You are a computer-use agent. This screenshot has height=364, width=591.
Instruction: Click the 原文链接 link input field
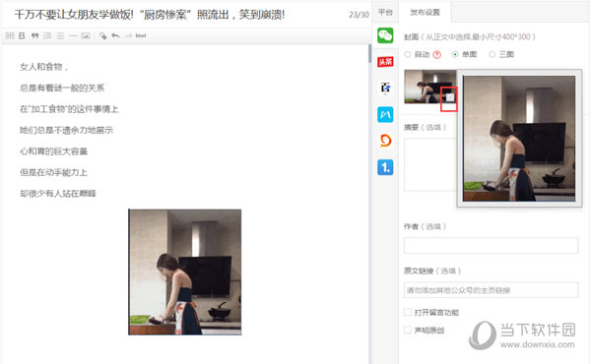coord(491,290)
